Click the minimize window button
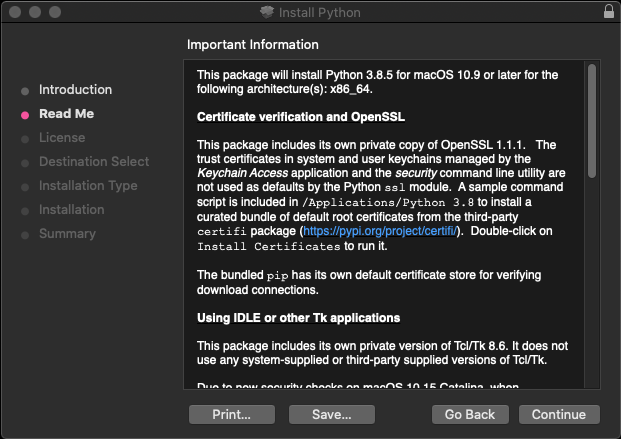621x439 pixels. (x=35, y=12)
